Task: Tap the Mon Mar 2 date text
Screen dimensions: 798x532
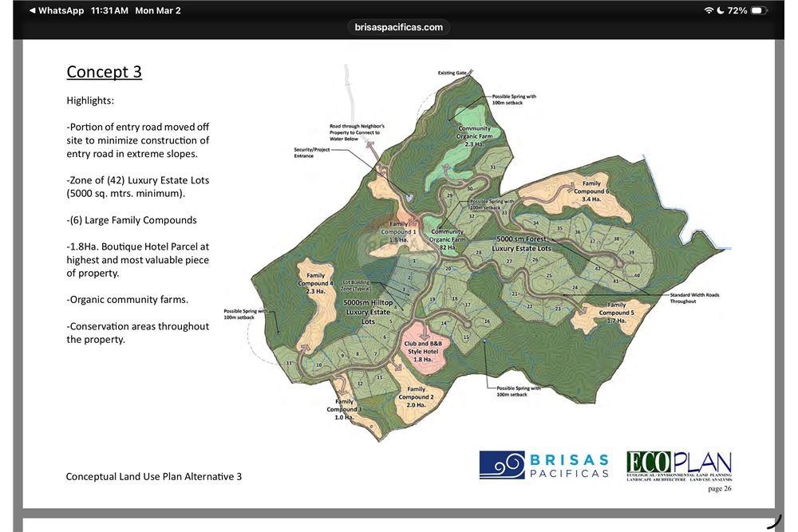Action: 158,10
